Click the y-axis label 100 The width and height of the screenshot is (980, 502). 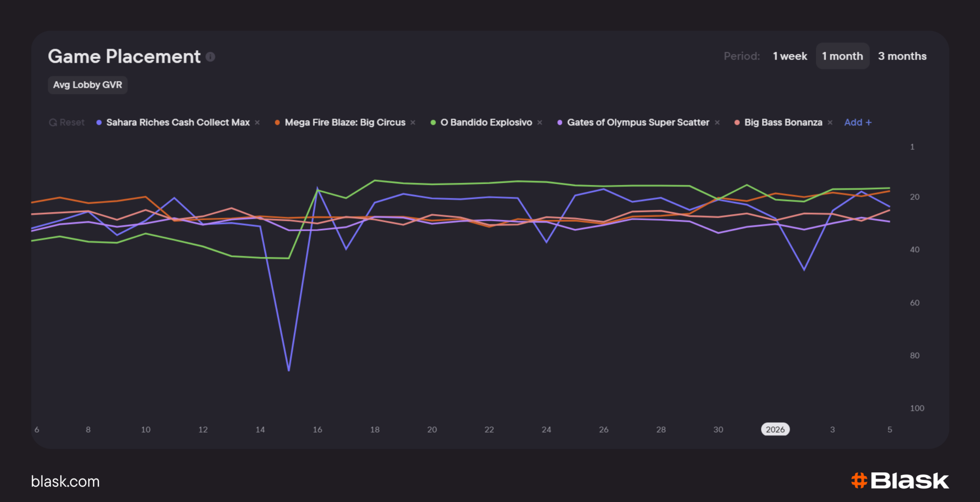click(x=917, y=408)
